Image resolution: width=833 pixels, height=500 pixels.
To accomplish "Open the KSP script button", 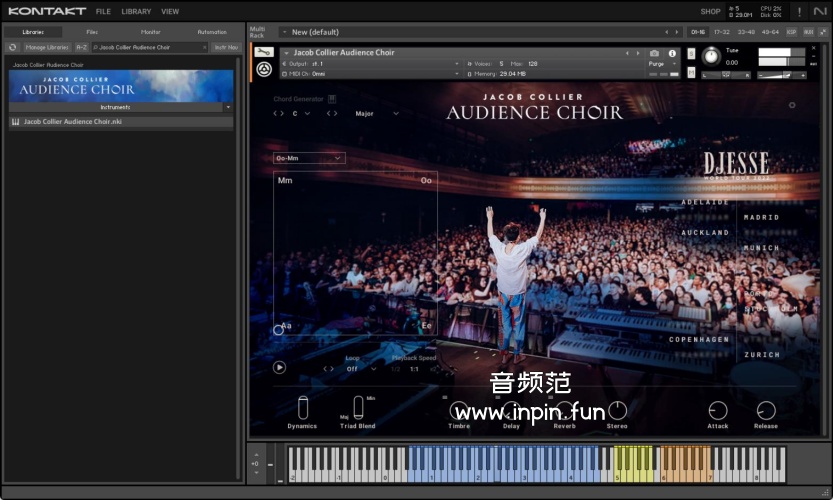I will (x=792, y=32).
